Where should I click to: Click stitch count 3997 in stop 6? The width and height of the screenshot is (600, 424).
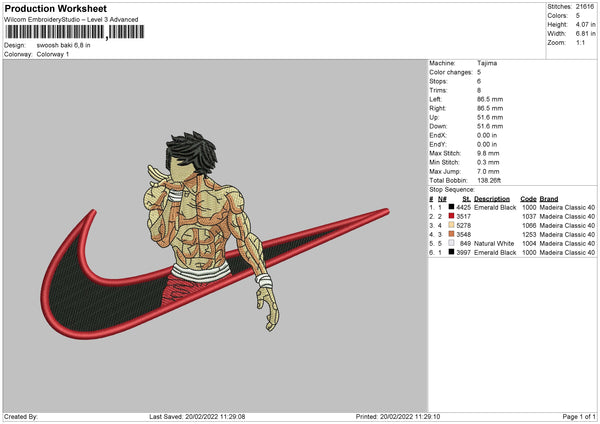pyautogui.click(x=463, y=253)
